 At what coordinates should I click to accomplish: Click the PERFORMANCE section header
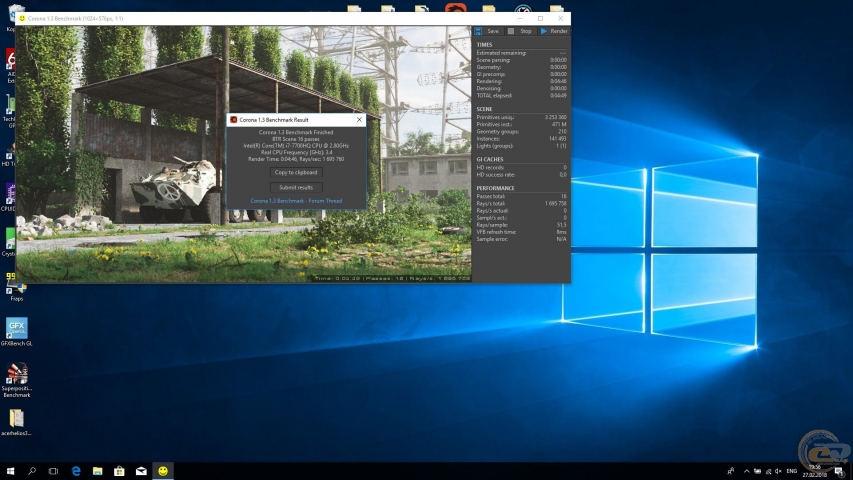point(495,188)
